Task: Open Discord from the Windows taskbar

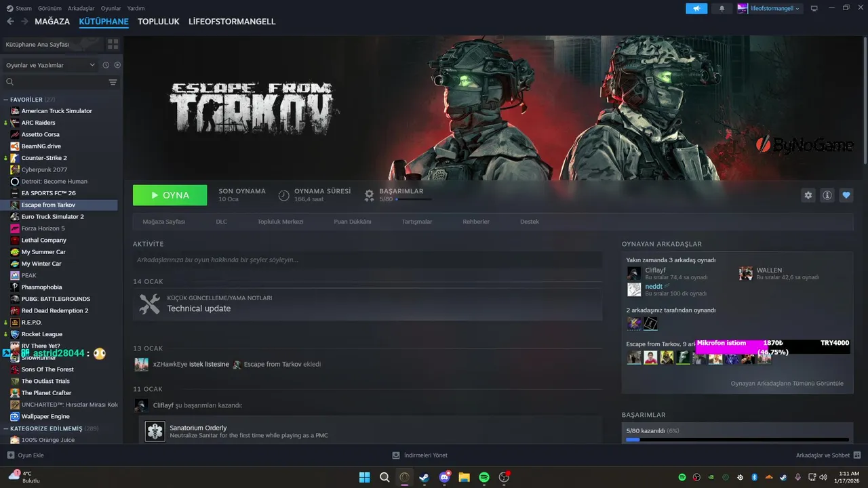Action: click(x=444, y=477)
